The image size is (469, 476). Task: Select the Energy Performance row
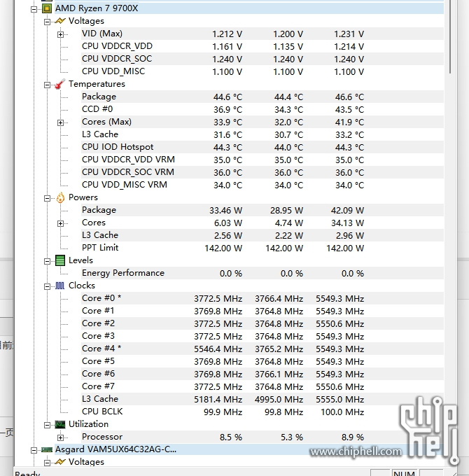[262, 273]
